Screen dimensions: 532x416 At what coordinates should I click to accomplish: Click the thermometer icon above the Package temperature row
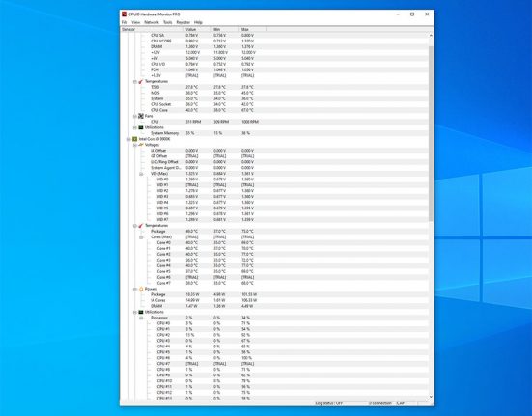(x=141, y=226)
